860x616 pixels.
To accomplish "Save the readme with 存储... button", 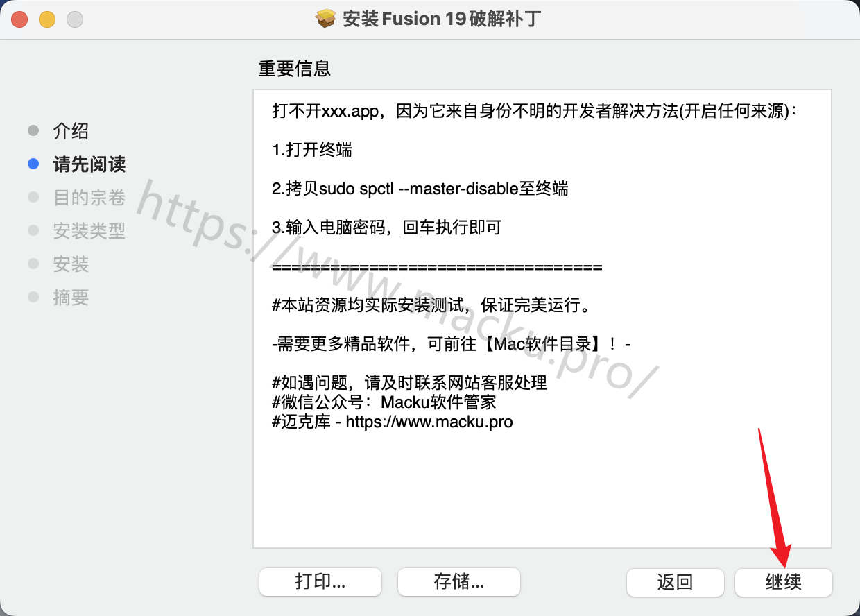I will pos(459,582).
